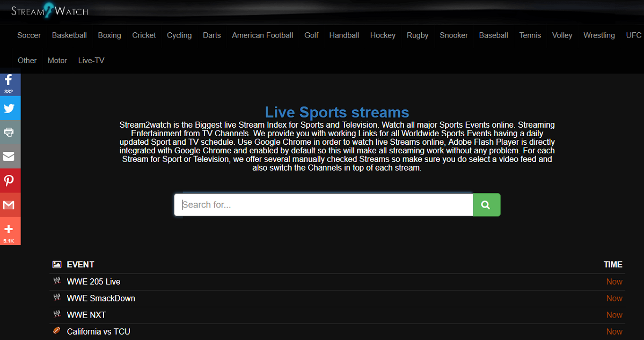The height and width of the screenshot is (340, 644).
Task: Click the EVENT column header
Action: coord(80,264)
